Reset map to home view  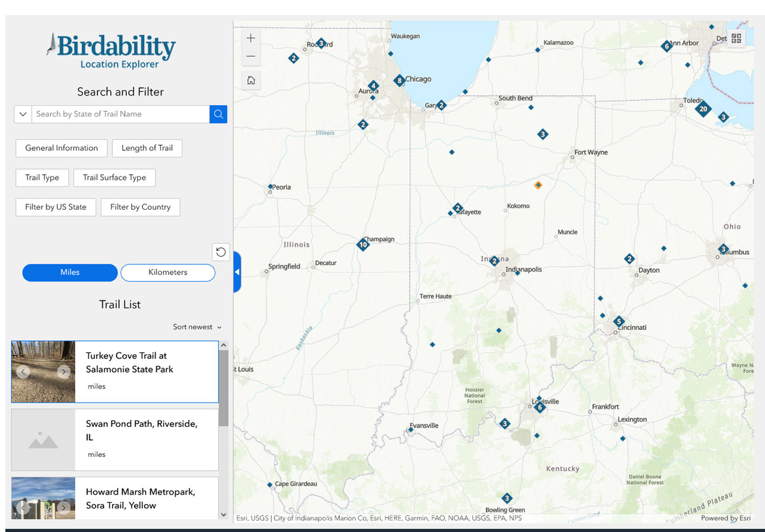[x=251, y=80]
